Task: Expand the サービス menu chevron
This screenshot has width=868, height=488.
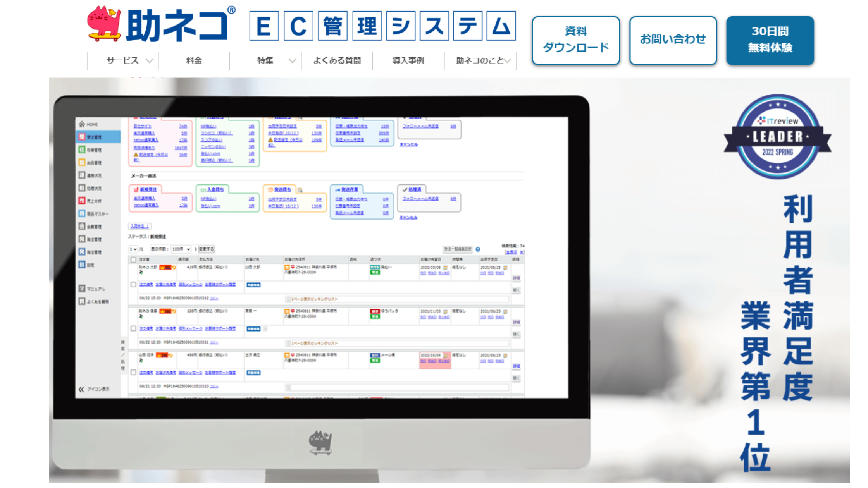Action: [150, 61]
